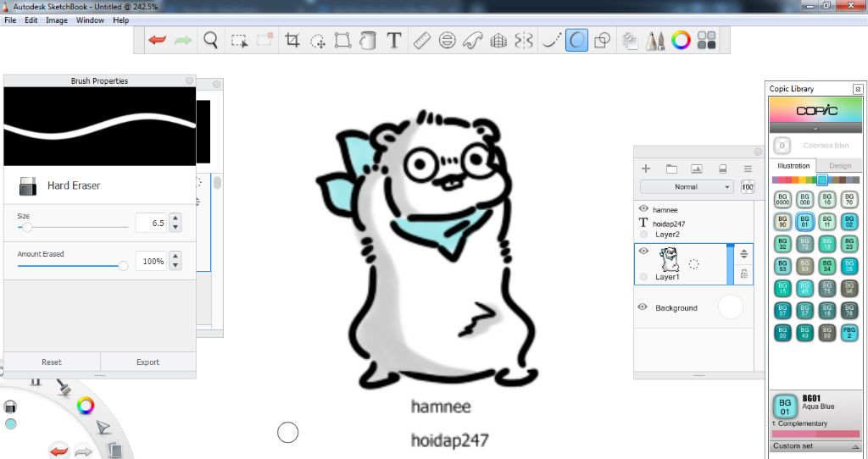This screenshot has width=868, height=459.
Task: Enable the Ellipse guide tool
Action: (x=448, y=40)
